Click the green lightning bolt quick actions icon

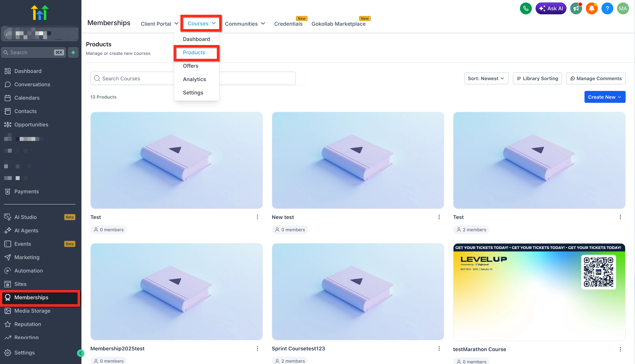click(x=73, y=53)
